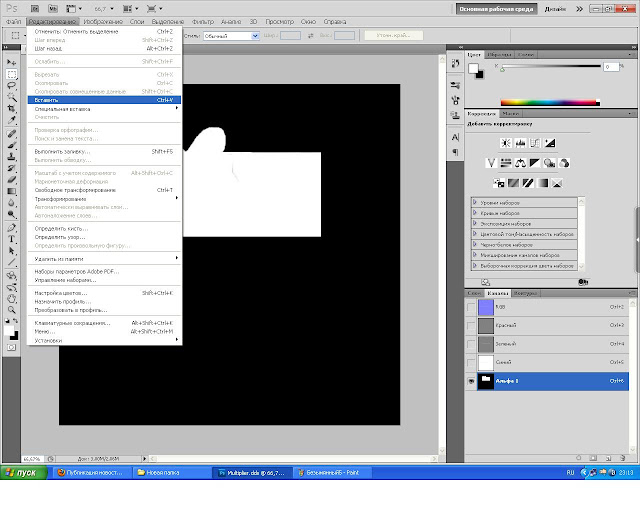Choose Вставить from the Edit menu
This screenshot has width=640, height=512.
[104, 100]
